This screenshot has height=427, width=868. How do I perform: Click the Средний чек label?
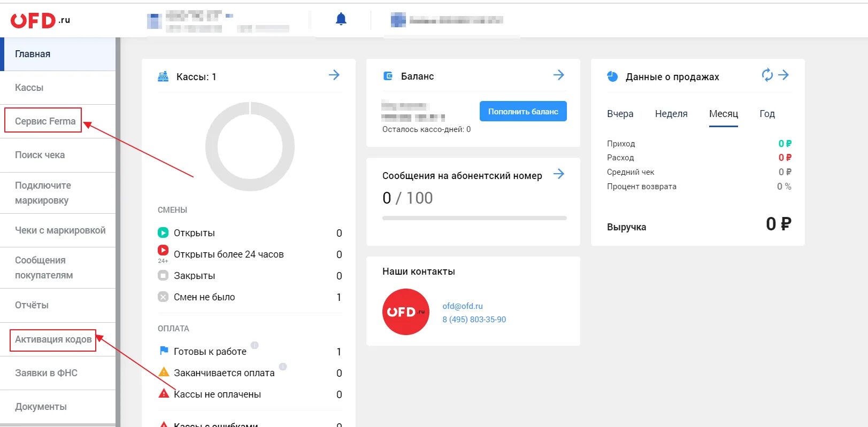point(631,172)
